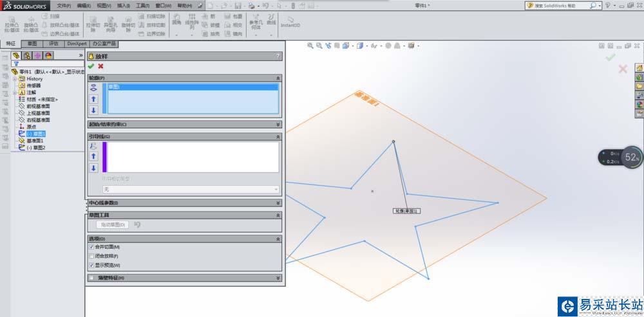Click the Instant3D tool icon
This screenshot has height=317, width=644.
click(291, 22)
